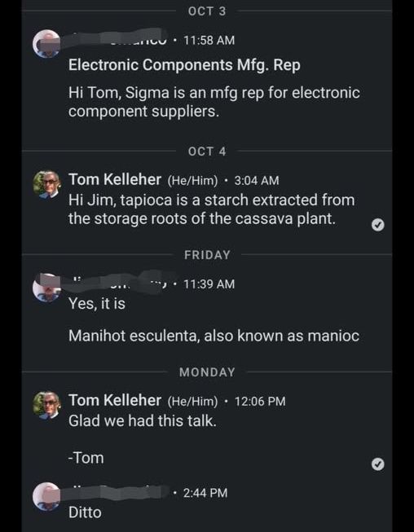Select the Electronic Components Mfg. Rep subject line
414x532 pixels.
point(184,64)
